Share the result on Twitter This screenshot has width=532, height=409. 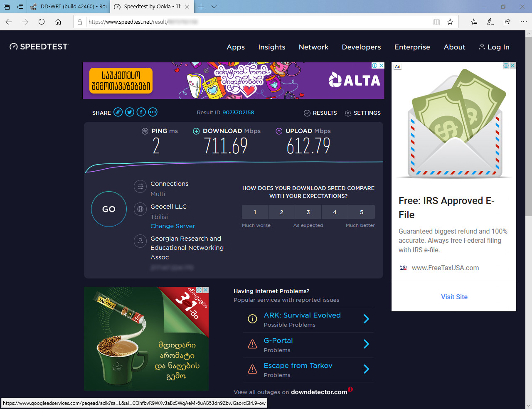pyautogui.click(x=130, y=112)
